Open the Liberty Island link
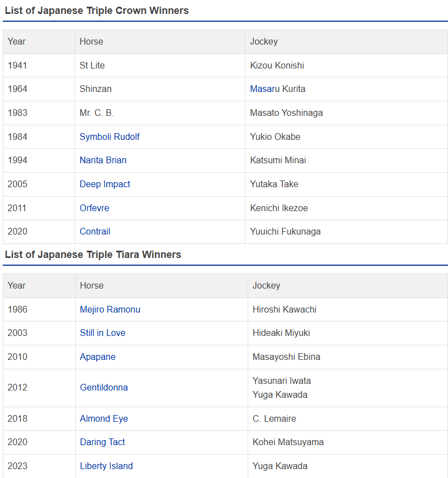Image resolution: width=448 pixels, height=478 pixels. click(x=106, y=466)
